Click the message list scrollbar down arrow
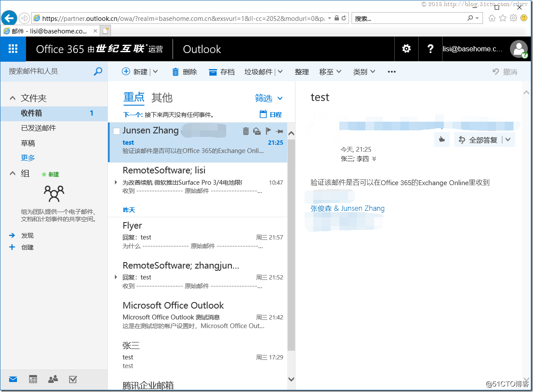 pos(291,379)
